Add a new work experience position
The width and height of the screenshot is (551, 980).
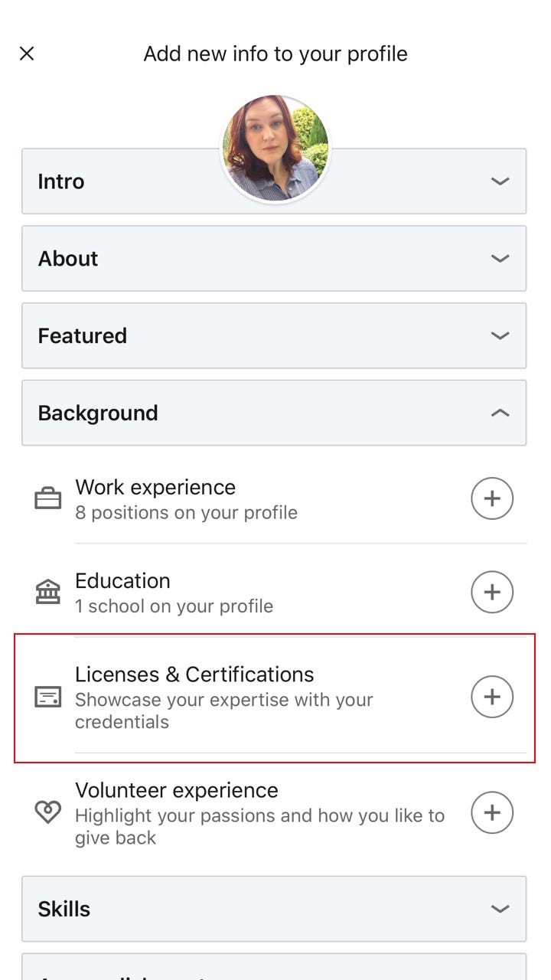(x=492, y=498)
